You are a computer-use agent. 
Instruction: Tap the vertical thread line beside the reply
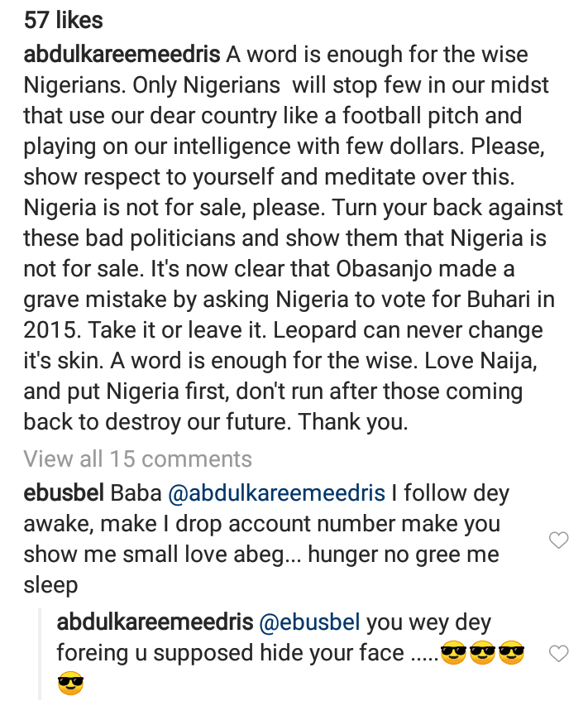(x=41, y=654)
